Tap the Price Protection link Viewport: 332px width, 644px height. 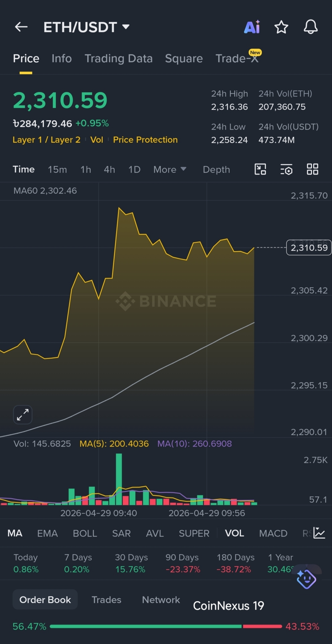click(145, 140)
